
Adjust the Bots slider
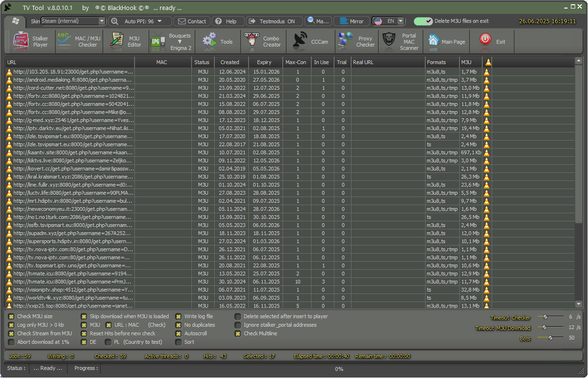coord(550,338)
